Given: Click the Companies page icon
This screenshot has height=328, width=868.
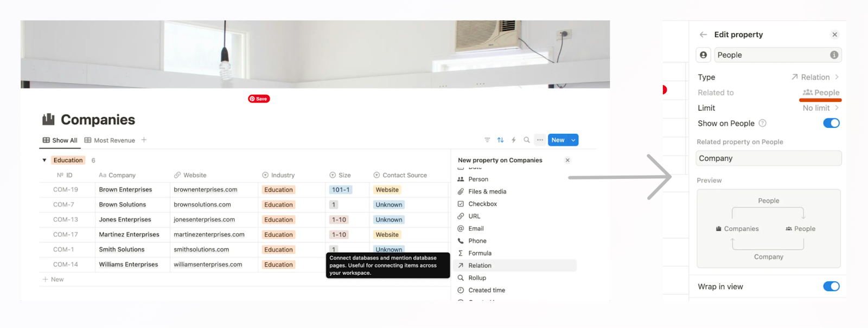Looking at the screenshot, I should coord(49,119).
